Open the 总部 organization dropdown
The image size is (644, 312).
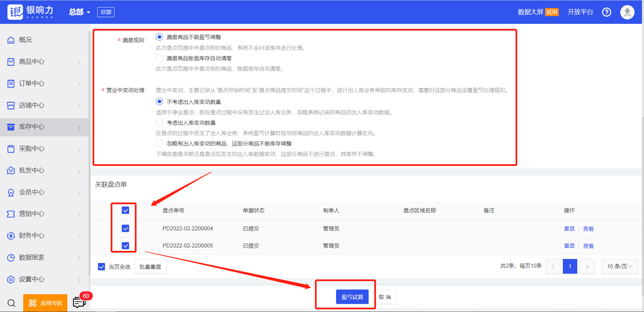click(x=79, y=12)
